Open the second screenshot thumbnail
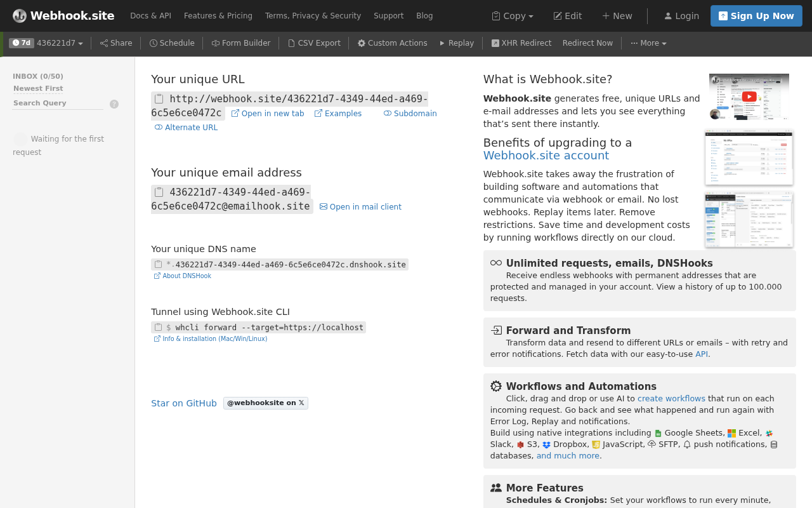Viewport: 812px width, 508px height. coord(749,157)
